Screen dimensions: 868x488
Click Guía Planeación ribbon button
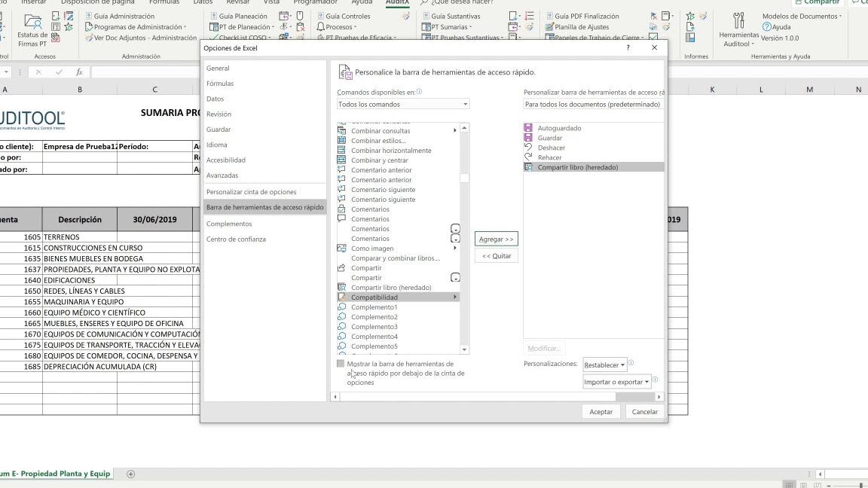coord(238,16)
